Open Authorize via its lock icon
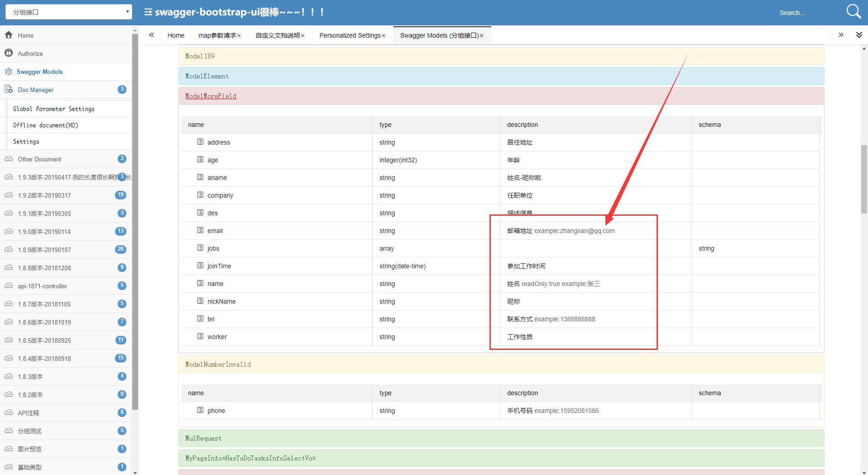868x475 pixels. click(9, 53)
